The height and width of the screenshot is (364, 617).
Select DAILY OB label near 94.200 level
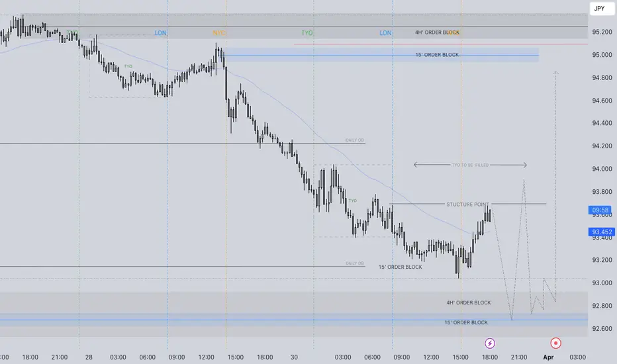coord(355,140)
